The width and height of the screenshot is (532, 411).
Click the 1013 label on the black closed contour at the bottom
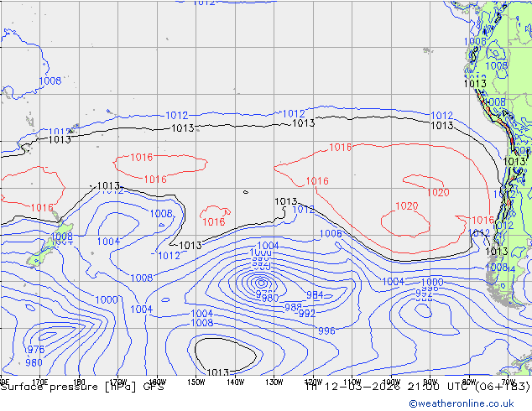pyautogui.click(x=217, y=372)
